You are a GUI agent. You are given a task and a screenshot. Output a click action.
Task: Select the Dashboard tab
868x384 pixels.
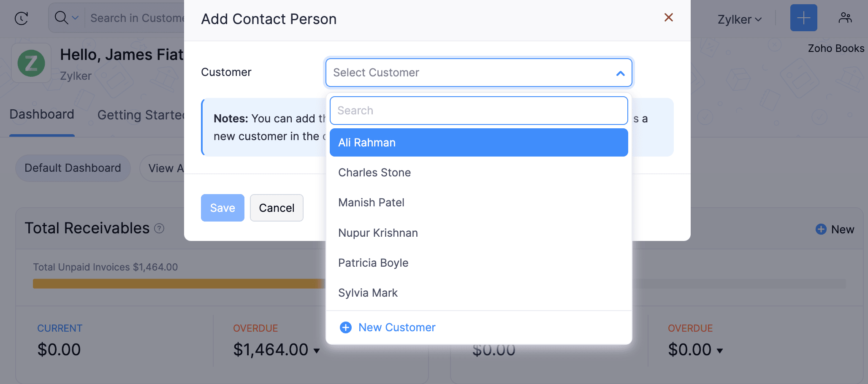point(42,114)
